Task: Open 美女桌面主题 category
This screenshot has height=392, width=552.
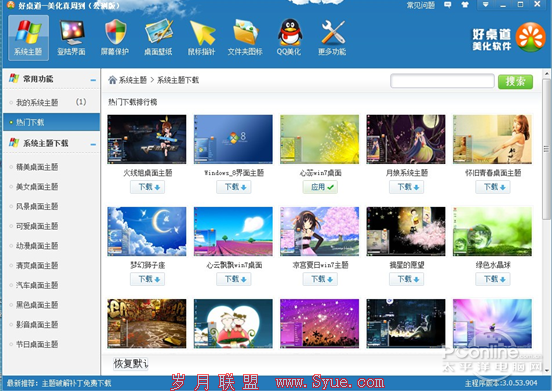Action: (x=37, y=186)
